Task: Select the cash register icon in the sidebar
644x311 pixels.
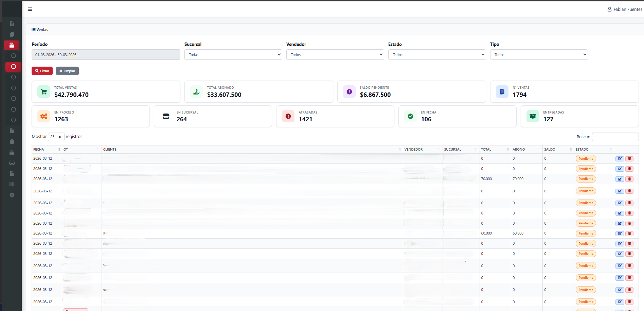Action: click(12, 45)
